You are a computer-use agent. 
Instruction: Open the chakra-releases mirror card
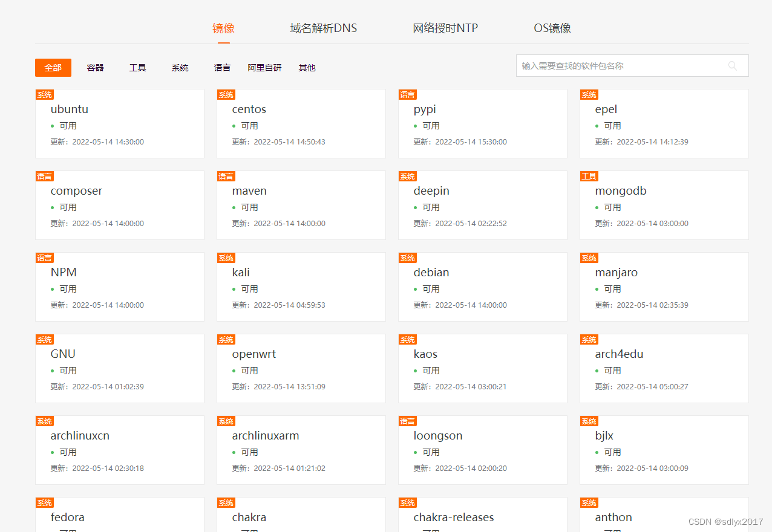point(483,514)
